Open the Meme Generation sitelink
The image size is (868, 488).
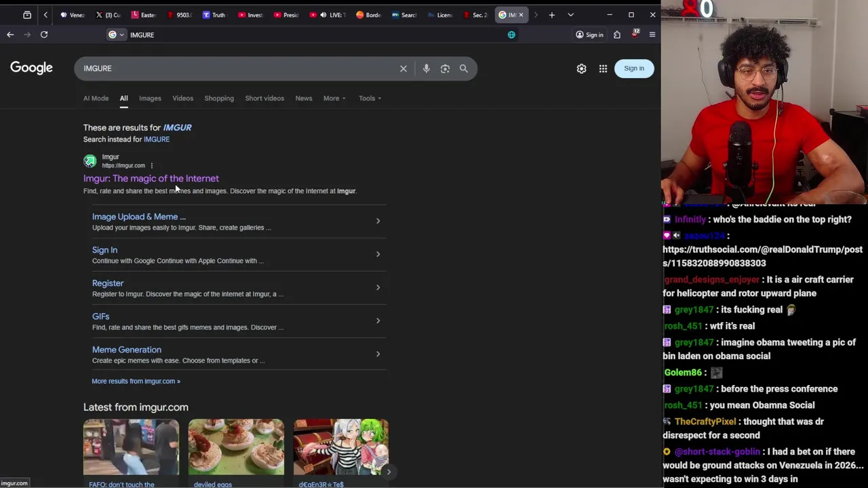127,350
